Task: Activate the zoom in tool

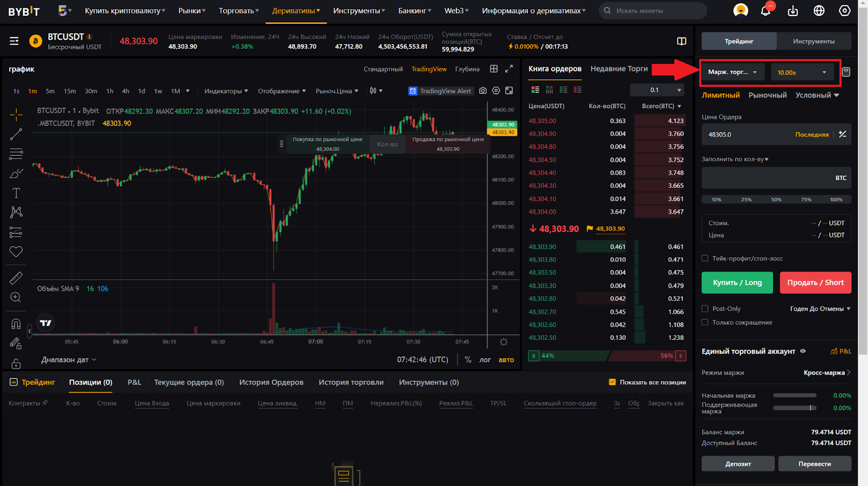Action: click(x=16, y=298)
